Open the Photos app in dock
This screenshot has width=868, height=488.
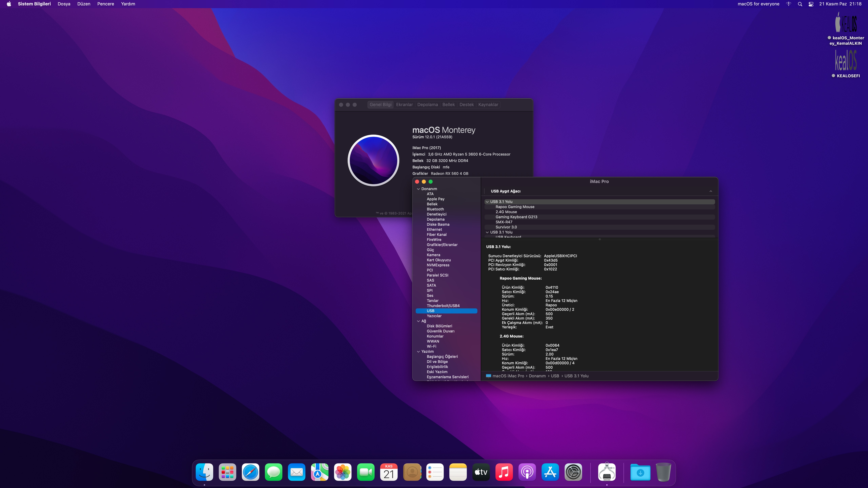click(x=343, y=472)
